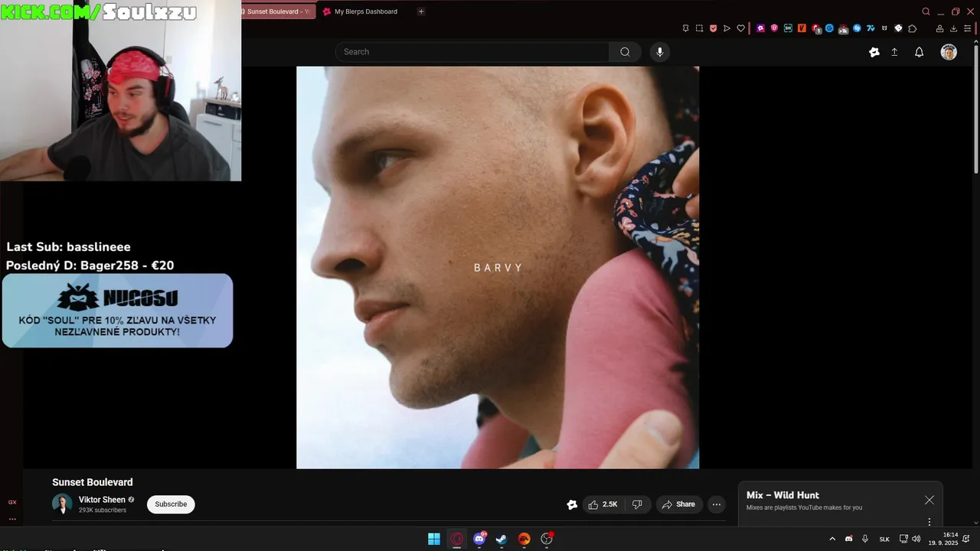Open more actions three-dot menu under video
Viewport: 980px width, 551px height.
(716, 504)
